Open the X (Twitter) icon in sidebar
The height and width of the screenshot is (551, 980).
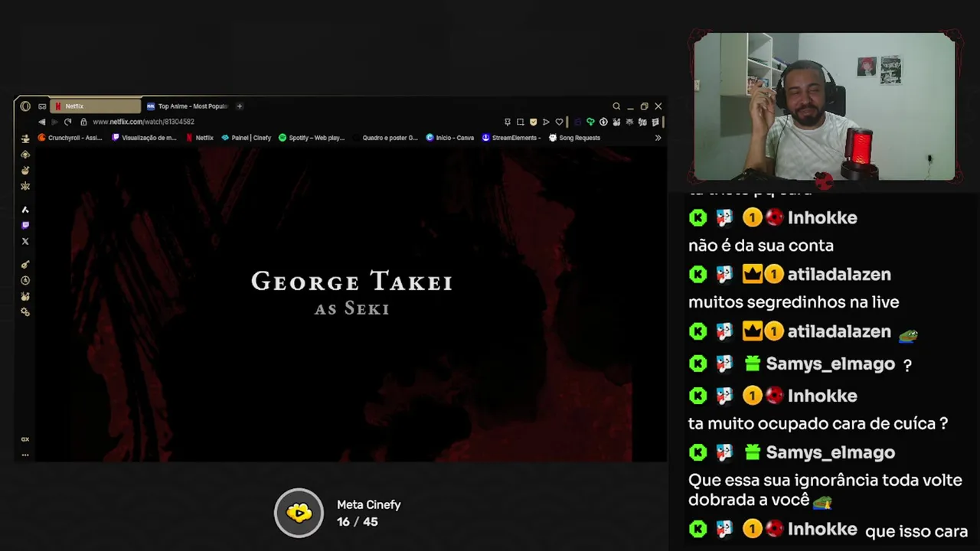pyautogui.click(x=25, y=241)
